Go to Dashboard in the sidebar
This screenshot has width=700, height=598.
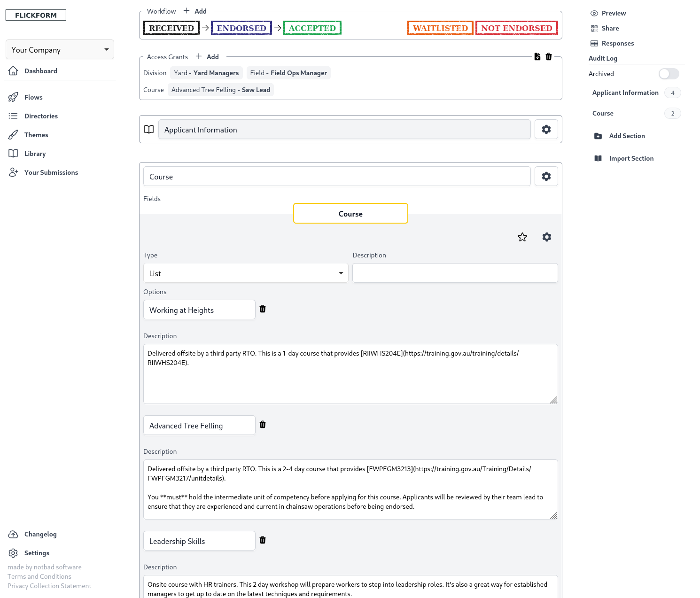click(40, 70)
